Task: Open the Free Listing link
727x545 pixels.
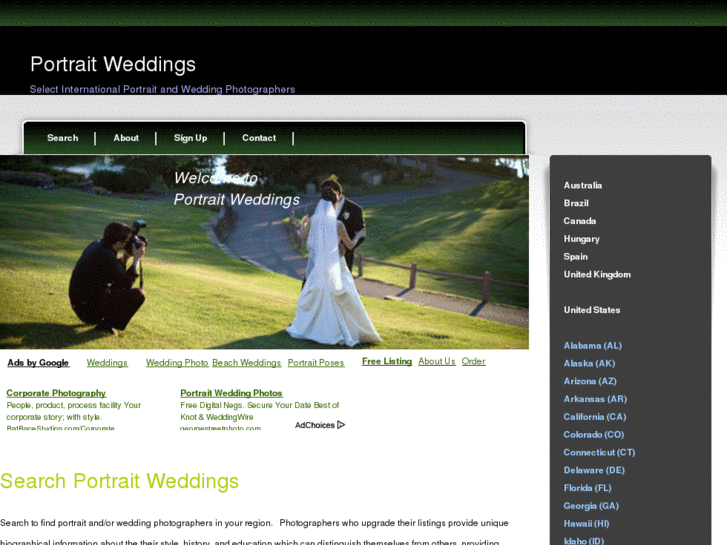Action: 387,361
